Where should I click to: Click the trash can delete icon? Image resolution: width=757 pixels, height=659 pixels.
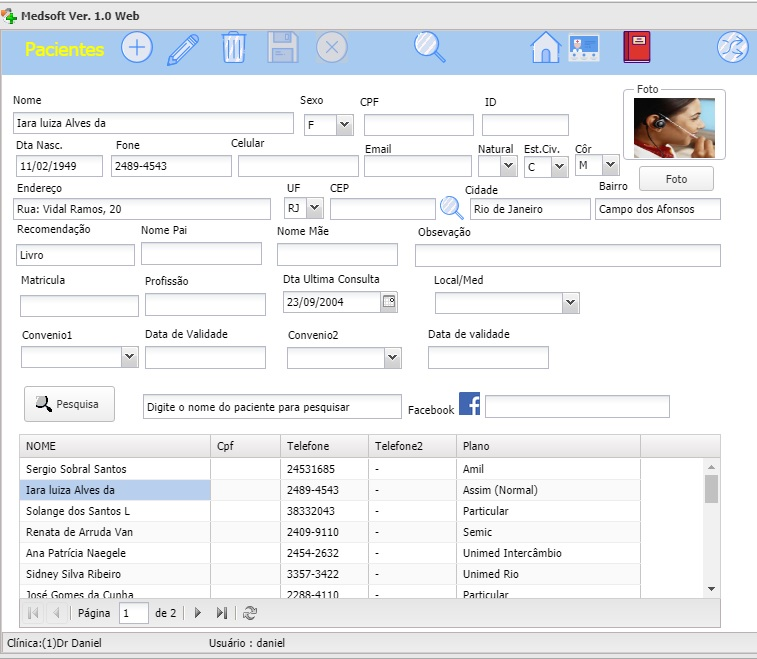[233, 48]
